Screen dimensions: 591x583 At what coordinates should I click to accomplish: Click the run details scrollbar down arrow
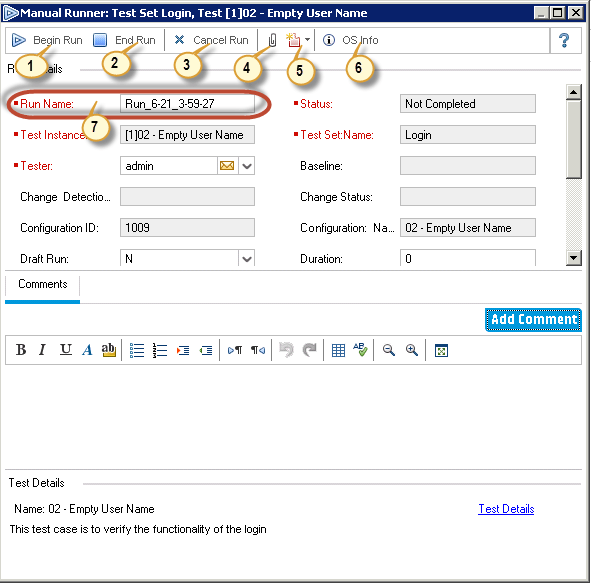pyautogui.click(x=573, y=259)
